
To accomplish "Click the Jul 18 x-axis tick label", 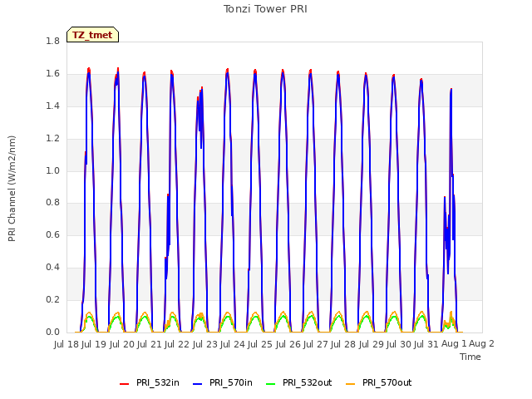I will tap(66, 344).
